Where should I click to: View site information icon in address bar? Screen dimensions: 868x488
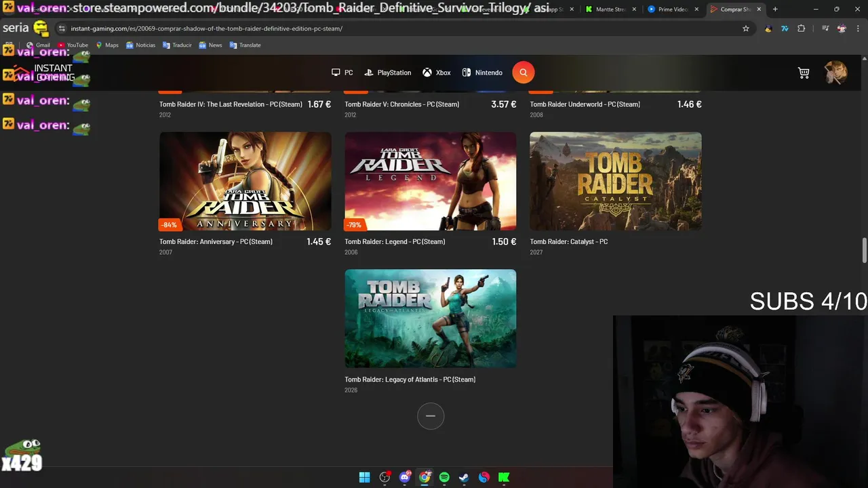click(62, 28)
